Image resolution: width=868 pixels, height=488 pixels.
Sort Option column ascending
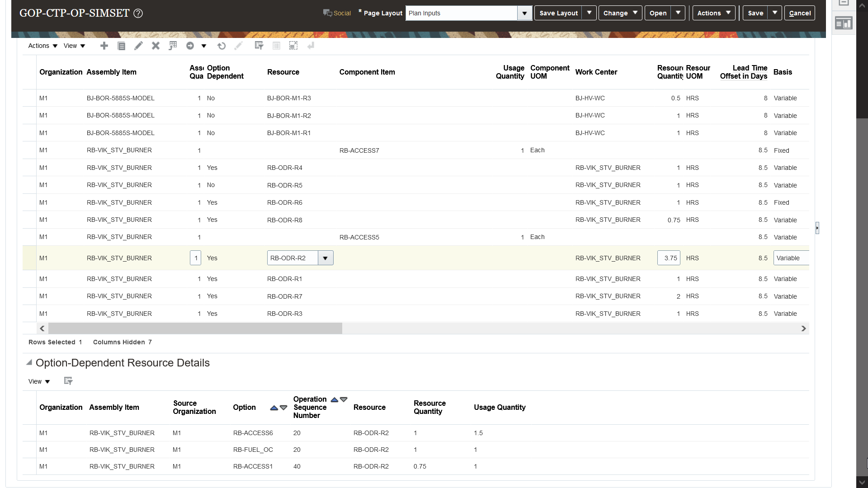click(274, 408)
